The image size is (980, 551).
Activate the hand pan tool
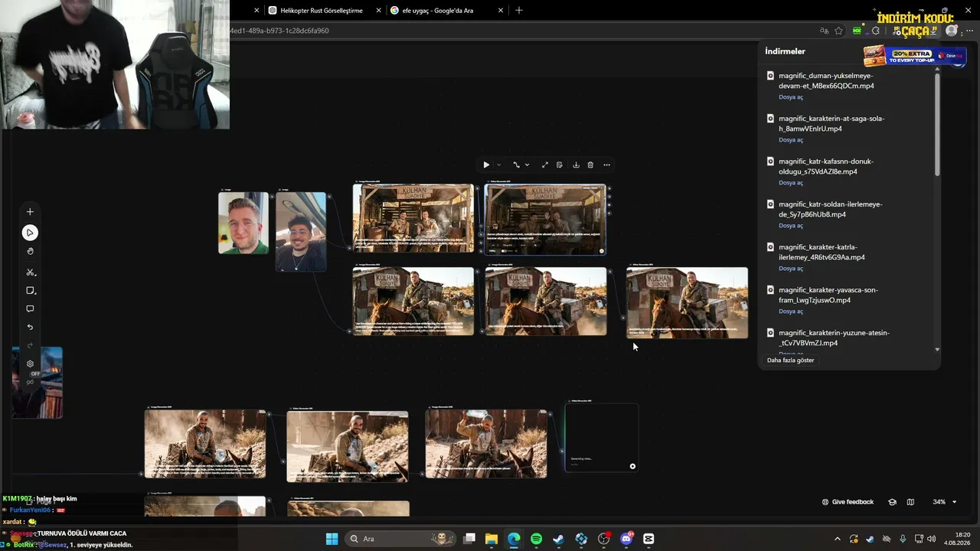pos(30,252)
